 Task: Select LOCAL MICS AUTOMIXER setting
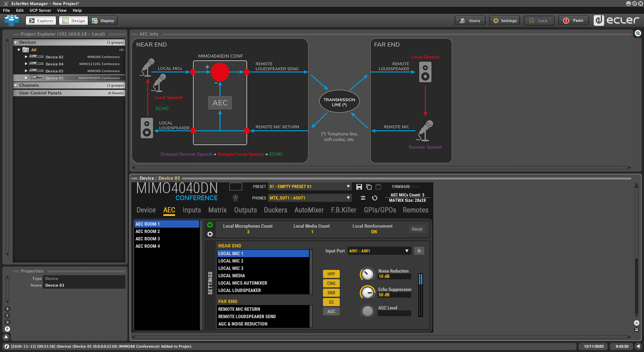263,283
